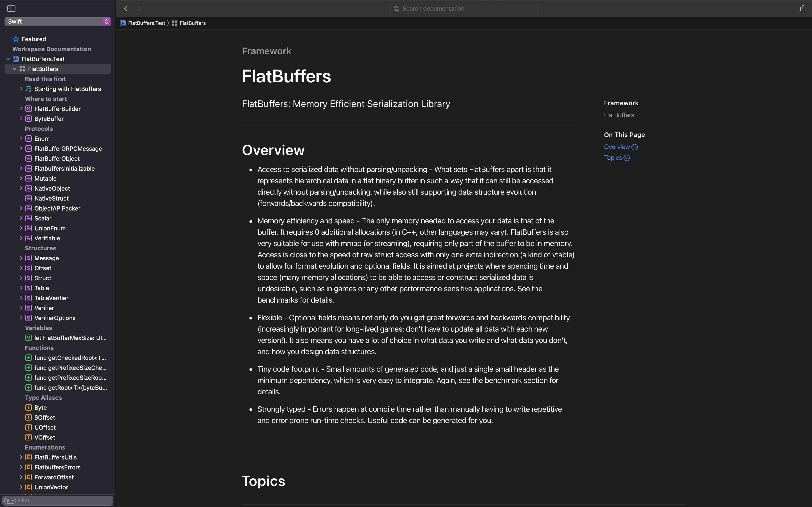The image size is (812, 507).
Task: Click the FlatBufferGRPCMessage protocol icon
Action: coord(28,148)
